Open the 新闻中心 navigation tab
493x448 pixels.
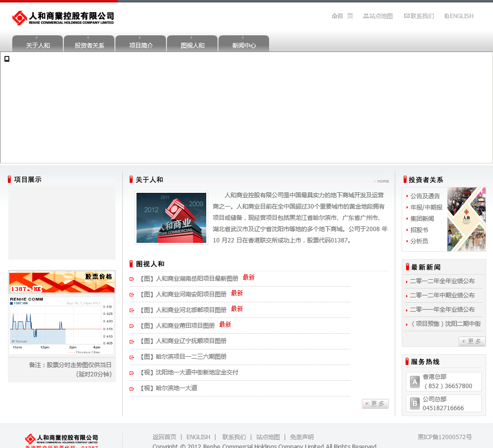244,44
